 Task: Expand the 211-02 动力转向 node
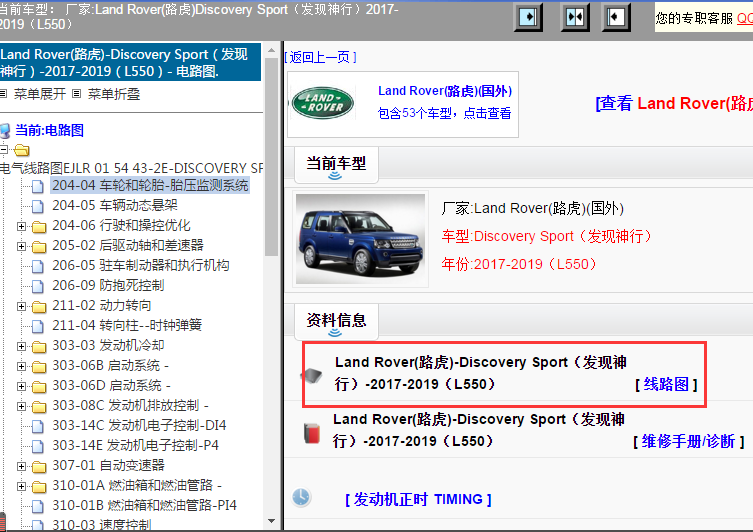point(21,306)
